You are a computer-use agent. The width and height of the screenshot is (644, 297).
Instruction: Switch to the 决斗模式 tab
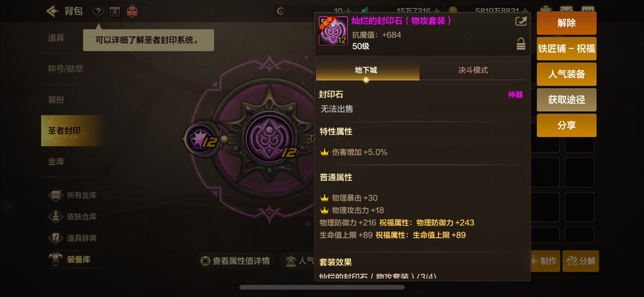click(473, 71)
